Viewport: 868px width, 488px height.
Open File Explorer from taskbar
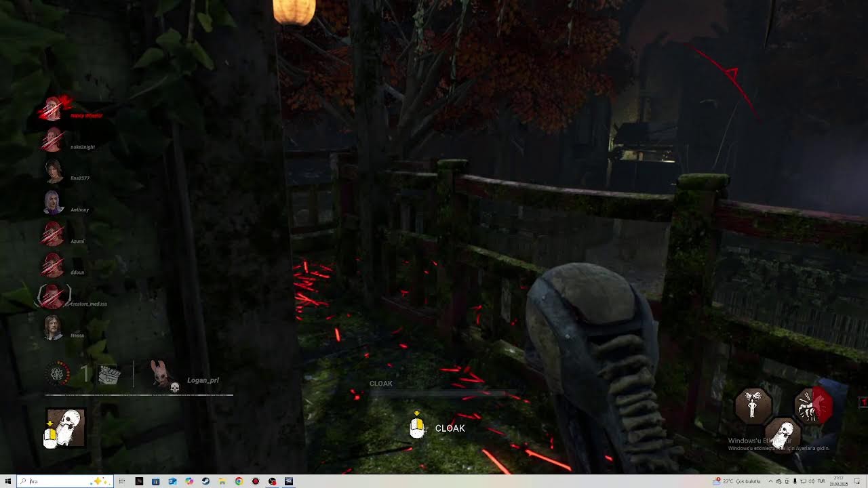coord(222,481)
